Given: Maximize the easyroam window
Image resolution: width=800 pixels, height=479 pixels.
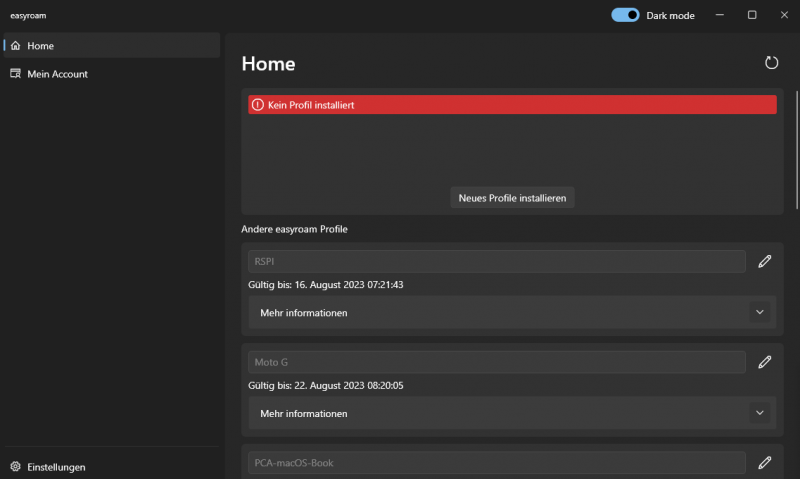Looking at the screenshot, I should click(752, 15).
